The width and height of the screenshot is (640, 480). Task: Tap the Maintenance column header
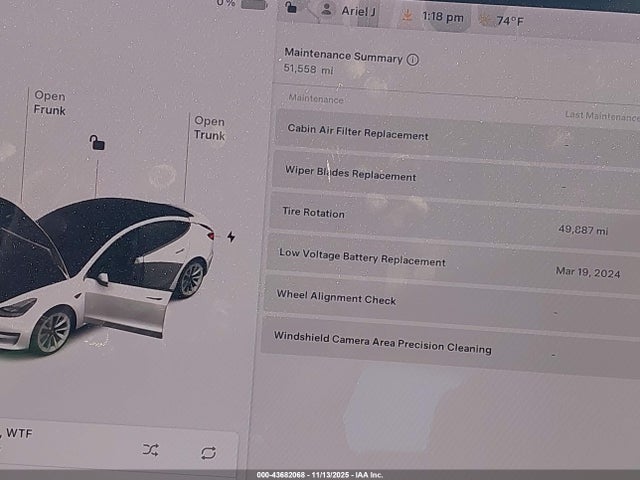click(x=316, y=99)
